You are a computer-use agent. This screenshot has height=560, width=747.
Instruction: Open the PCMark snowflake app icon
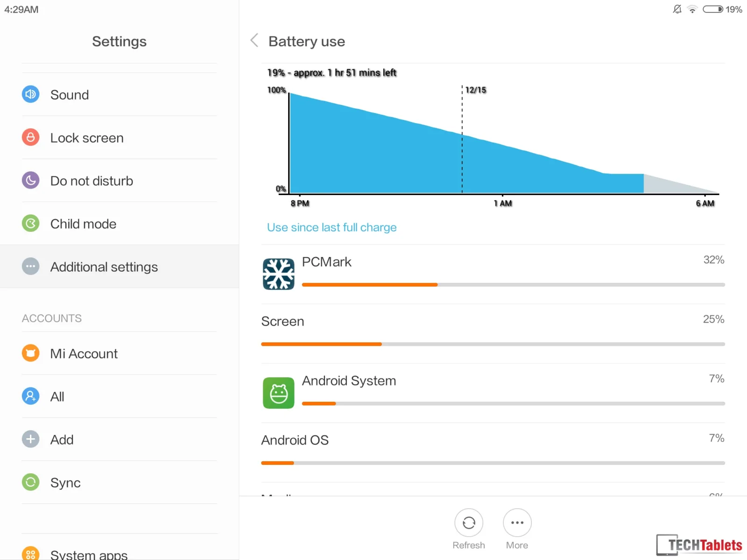click(x=279, y=274)
